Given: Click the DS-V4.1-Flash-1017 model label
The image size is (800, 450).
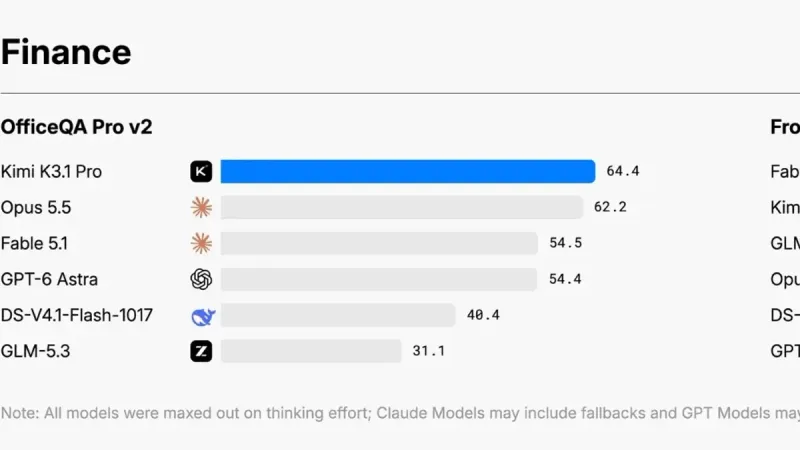Looking at the screenshot, I should coord(77,315).
